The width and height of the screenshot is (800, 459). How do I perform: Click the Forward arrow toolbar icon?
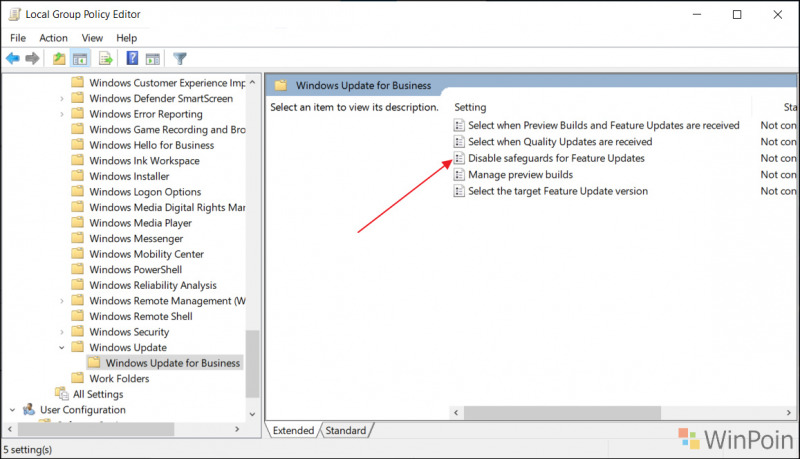tap(32, 59)
